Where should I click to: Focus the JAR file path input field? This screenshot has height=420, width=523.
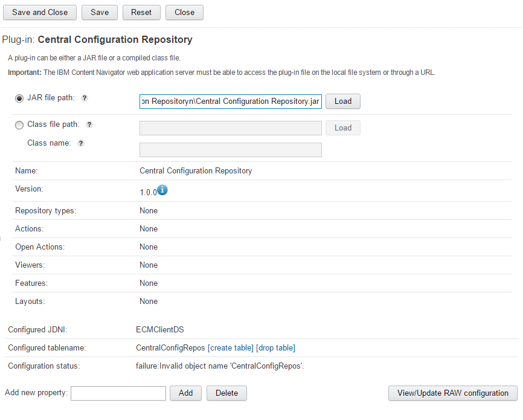coord(231,102)
